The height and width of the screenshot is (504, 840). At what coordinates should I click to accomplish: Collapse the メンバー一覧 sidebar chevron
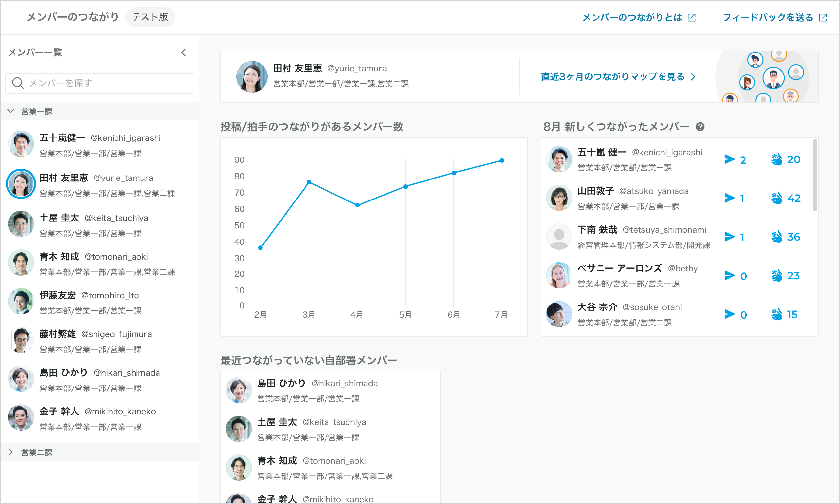tap(184, 52)
